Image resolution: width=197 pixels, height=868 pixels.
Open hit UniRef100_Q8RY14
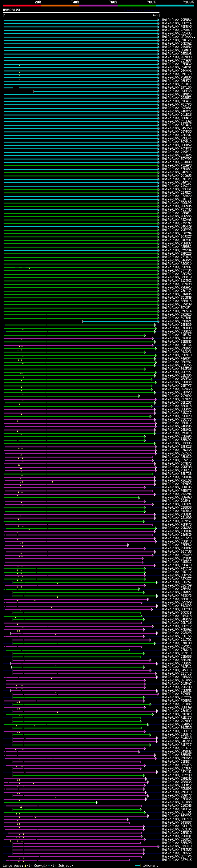(177, 23)
